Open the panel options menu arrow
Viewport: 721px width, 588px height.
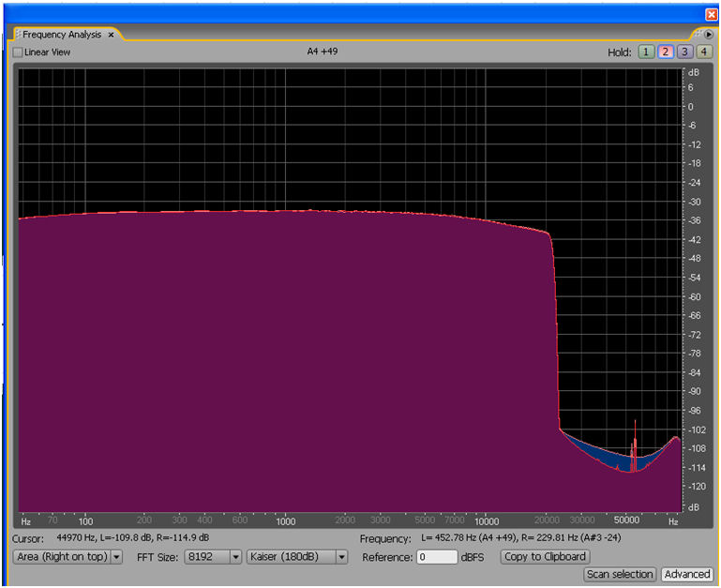click(x=709, y=34)
